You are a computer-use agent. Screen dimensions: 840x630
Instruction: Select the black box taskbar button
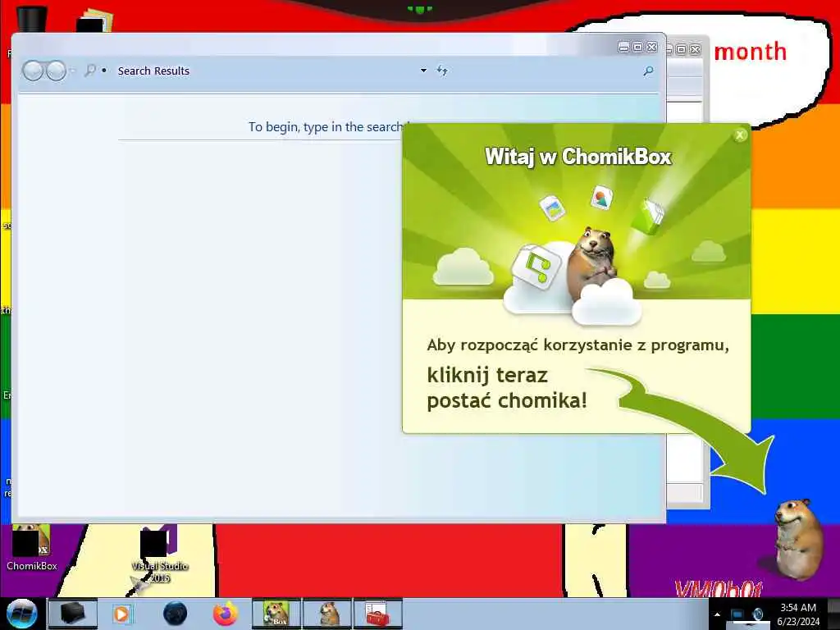73,614
